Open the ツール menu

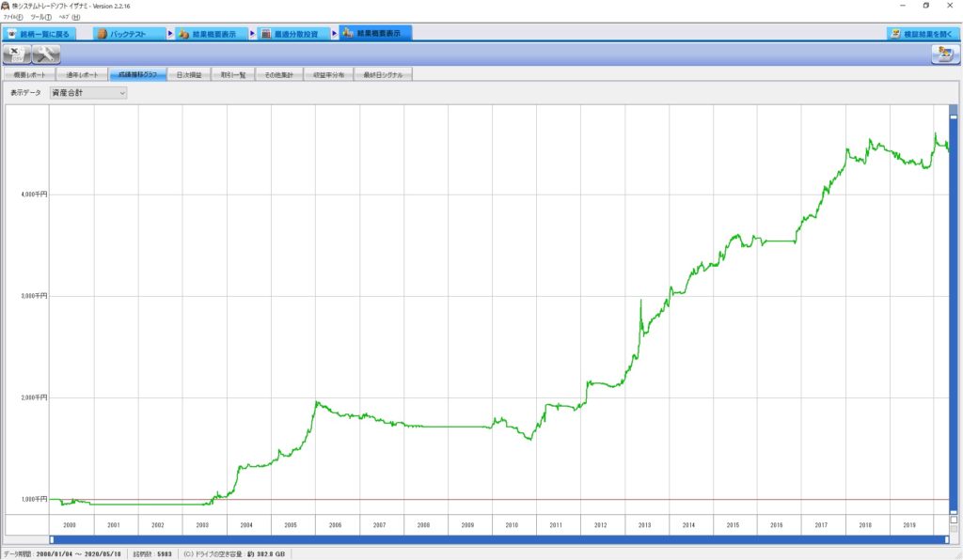pos(40,17)
